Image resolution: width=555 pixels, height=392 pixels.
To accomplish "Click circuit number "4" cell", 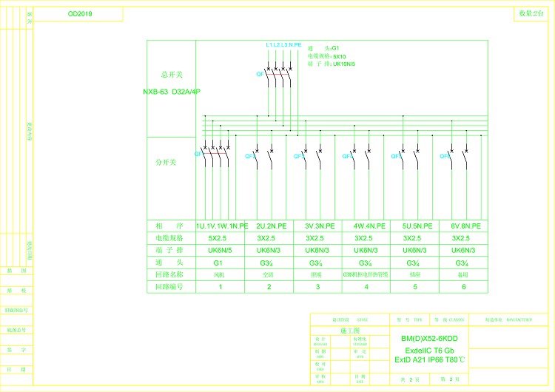I will pos(366,286).
